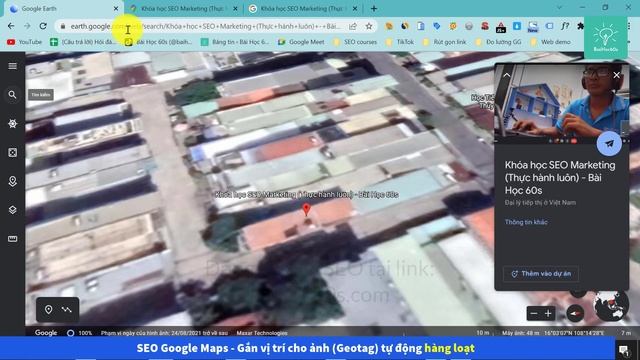Screen dimensions: 640x360
Task: Select the draw line or shape tool
Action: tap(67, 310)
